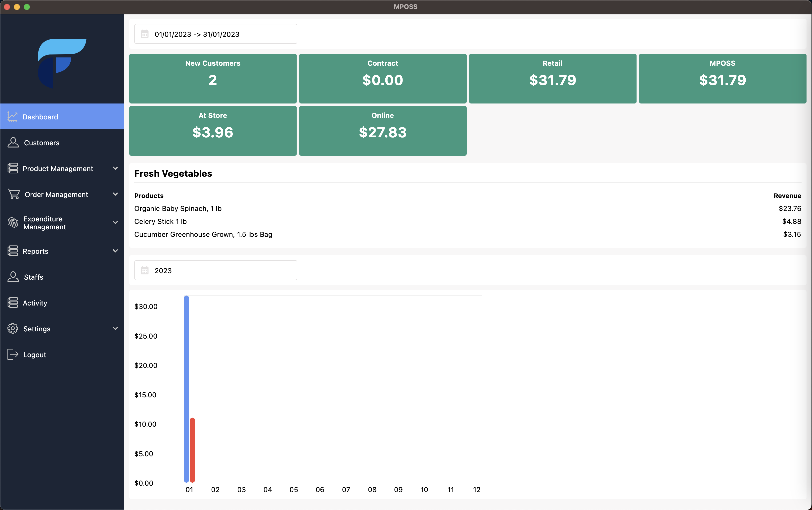
Task: Expand the Product Management chevron
Action: (x=115, y=168)
